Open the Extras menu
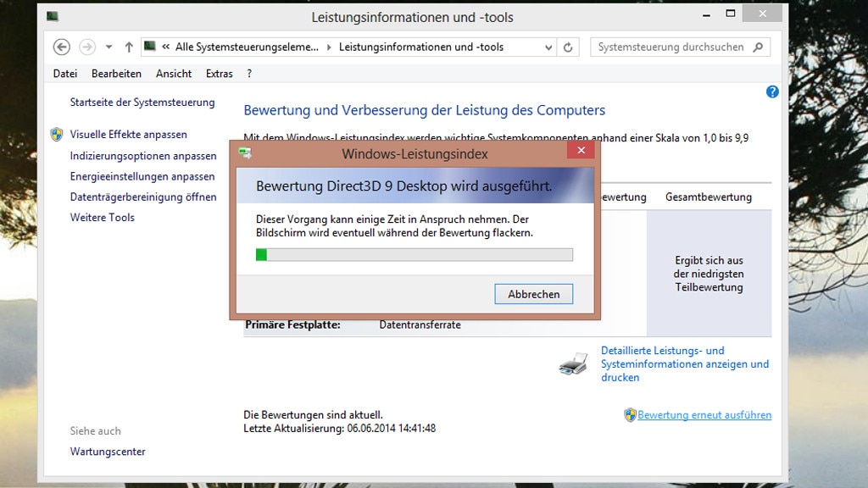 219,74
